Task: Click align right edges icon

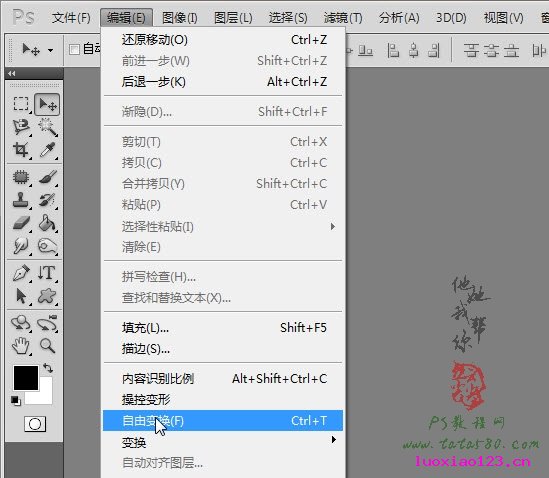Action: 434,50
